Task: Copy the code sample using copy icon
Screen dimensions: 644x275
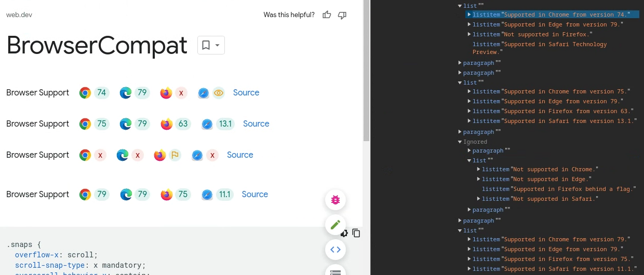Action: (356, 233)
